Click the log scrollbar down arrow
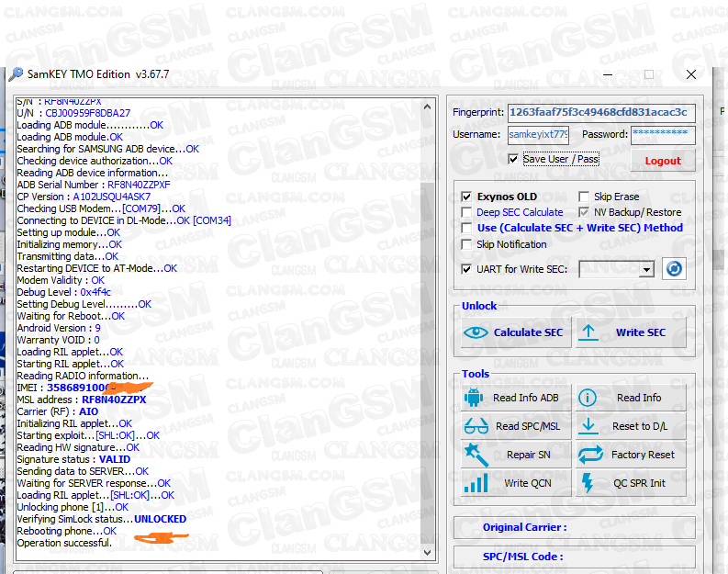The height and width of the screenshot is (574, 728). (427, 553)
